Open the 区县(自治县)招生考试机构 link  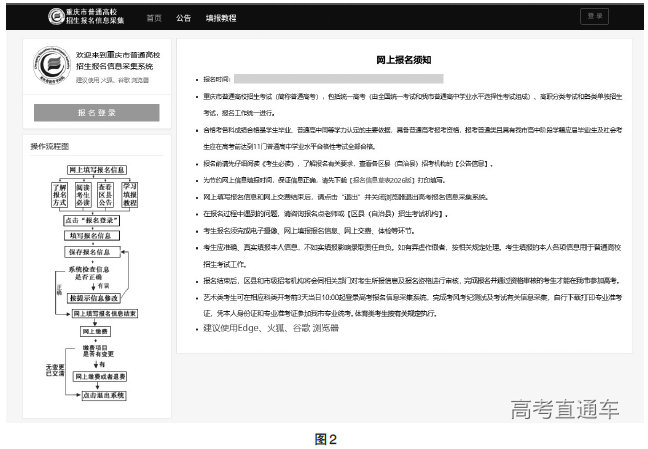(397, 214)
